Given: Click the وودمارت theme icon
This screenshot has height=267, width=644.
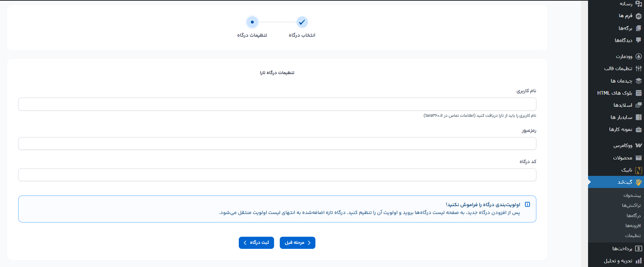Looking at the screenshot, I should tap(639, 56).
